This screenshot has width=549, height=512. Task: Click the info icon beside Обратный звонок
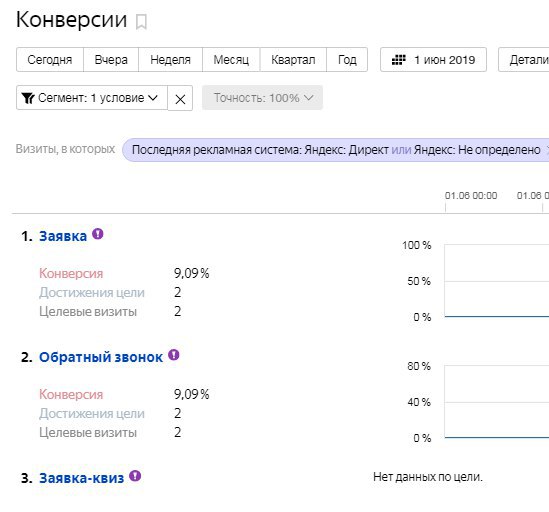coord(174,355)
